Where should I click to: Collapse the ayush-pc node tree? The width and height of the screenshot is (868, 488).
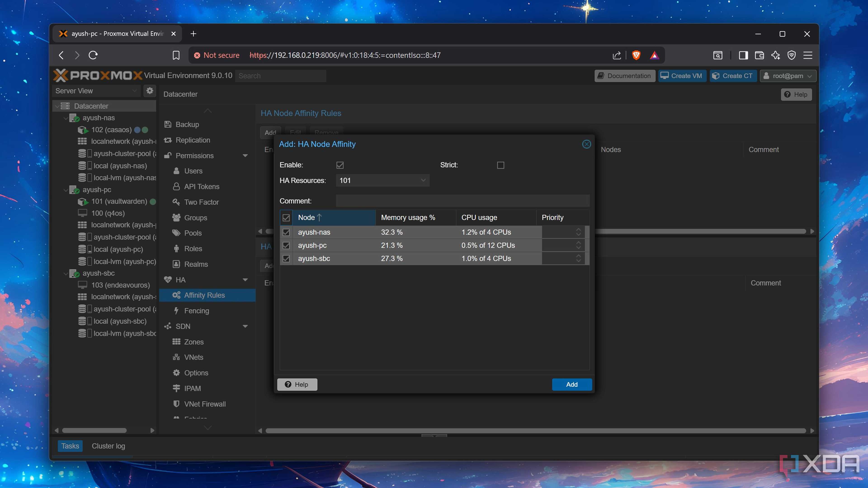point(66,190)
